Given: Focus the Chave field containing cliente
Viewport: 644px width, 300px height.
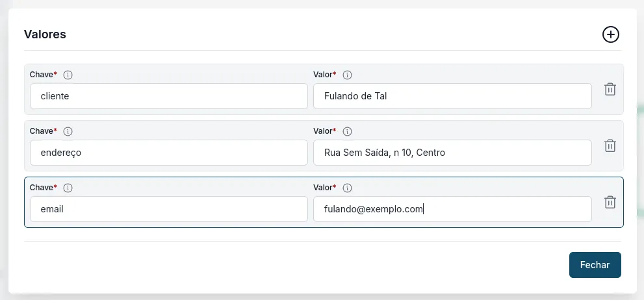Looking at the screenshot, I should (169, 96).
